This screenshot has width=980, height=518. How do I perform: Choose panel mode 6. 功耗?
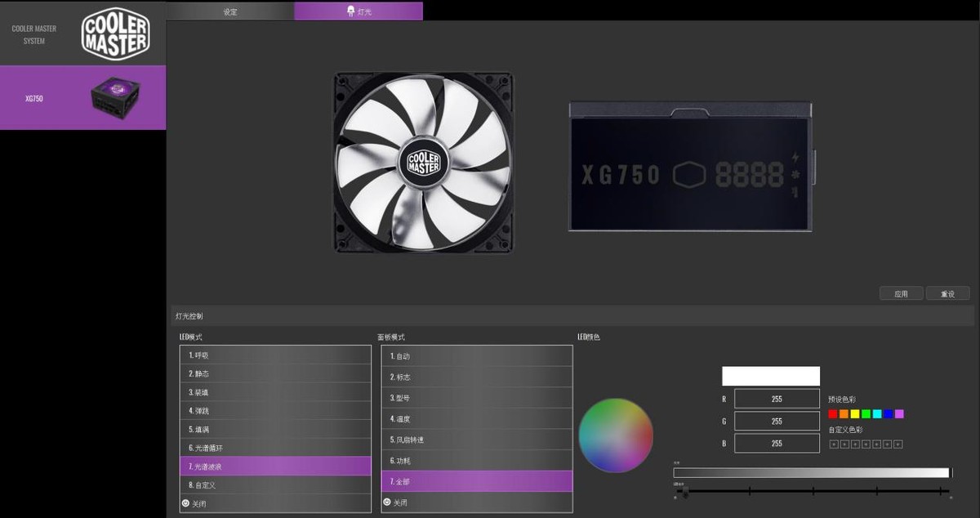477,461
